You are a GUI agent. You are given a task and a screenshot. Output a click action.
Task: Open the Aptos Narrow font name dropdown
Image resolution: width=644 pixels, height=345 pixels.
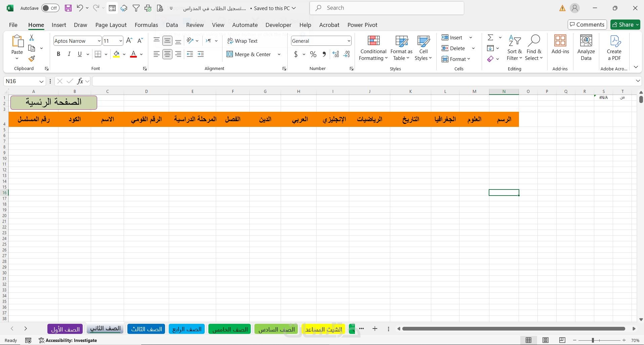point(99,41)
